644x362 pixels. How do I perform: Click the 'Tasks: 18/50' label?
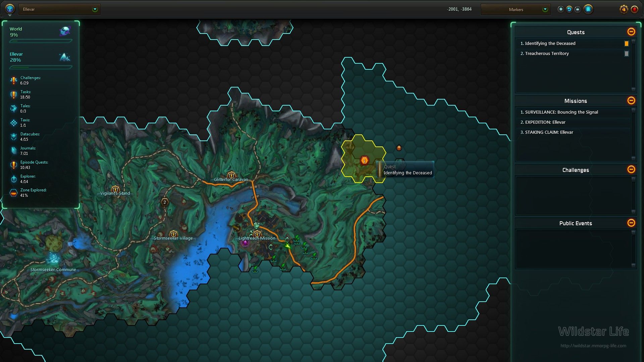[x=25, y=95]
